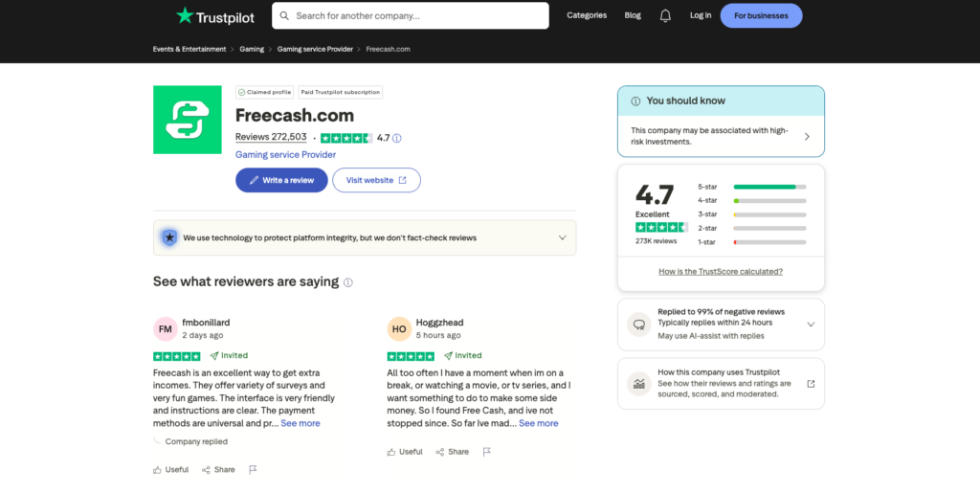The width and height of the screenshot is (980, 493).
Task: Open the notifications bell
Action: [x=665, y=15]
